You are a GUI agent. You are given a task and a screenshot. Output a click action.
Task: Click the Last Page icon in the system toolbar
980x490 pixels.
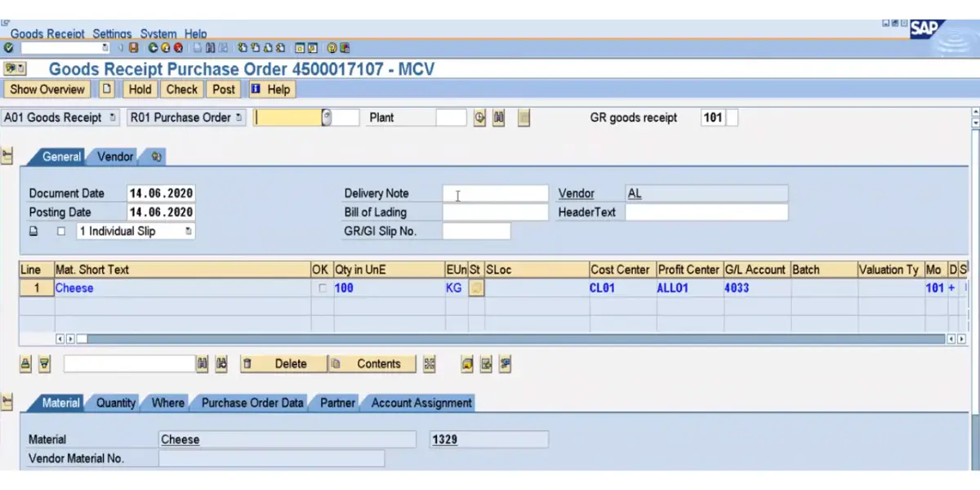(x=280, y=47)
